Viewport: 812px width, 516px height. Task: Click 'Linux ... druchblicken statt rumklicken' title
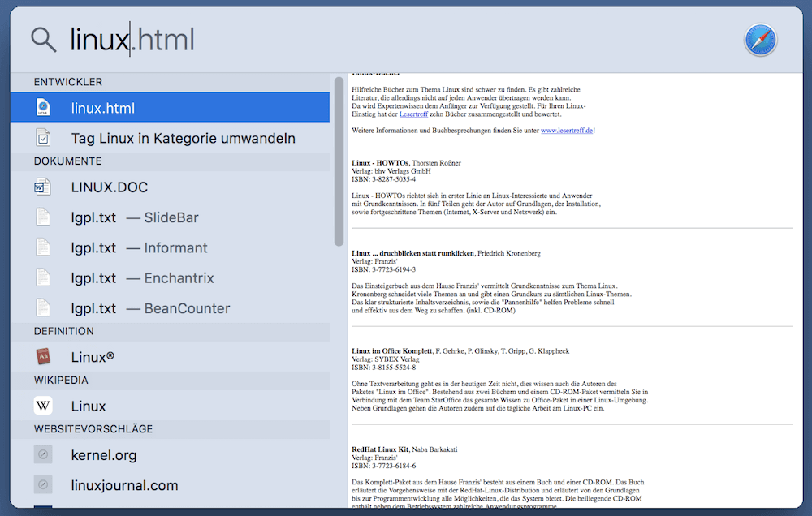tap(412, 254)
